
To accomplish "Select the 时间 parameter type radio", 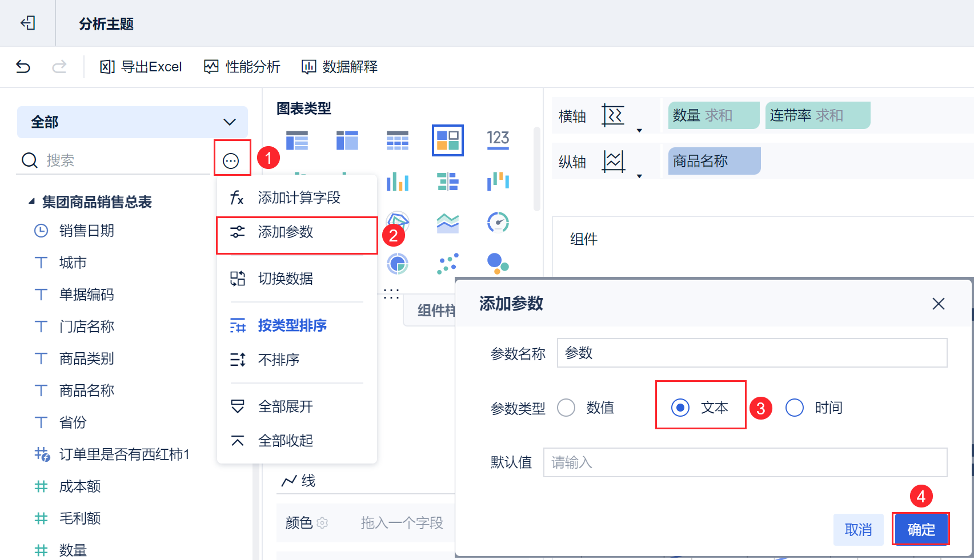I will coord(795,408).
